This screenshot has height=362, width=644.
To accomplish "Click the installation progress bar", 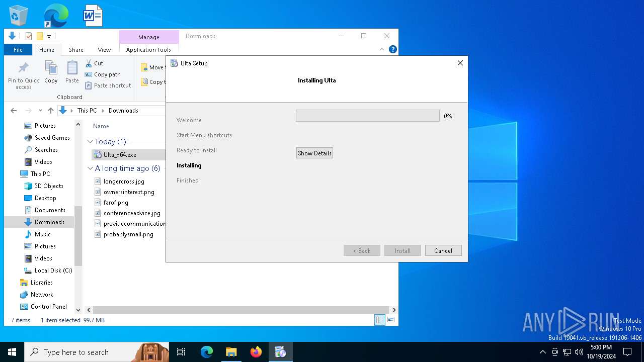I will (368, 116).
